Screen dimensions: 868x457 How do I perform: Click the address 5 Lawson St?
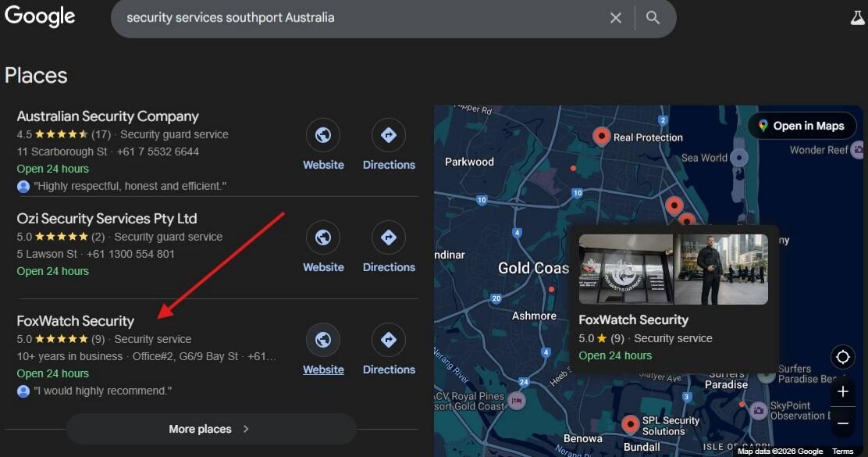(47, 254)
